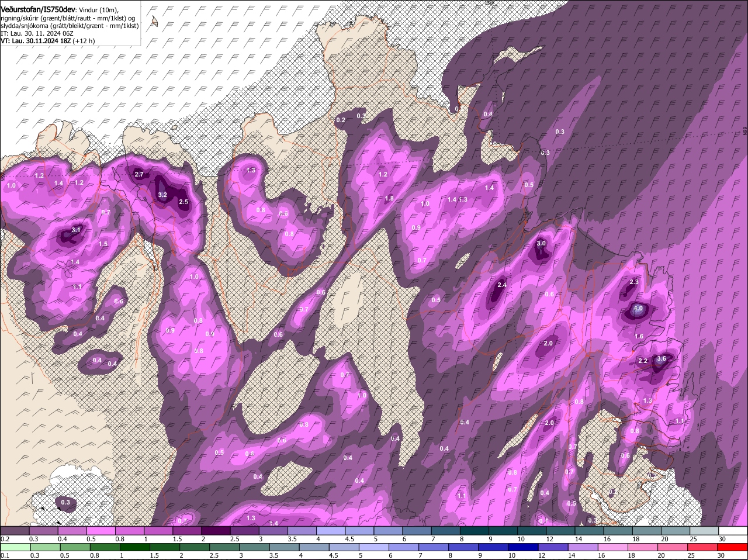Click the 3.0 precipitation value on the map
Image resolution: width=748 pixels, height=560 pixels.
[541, 243]
